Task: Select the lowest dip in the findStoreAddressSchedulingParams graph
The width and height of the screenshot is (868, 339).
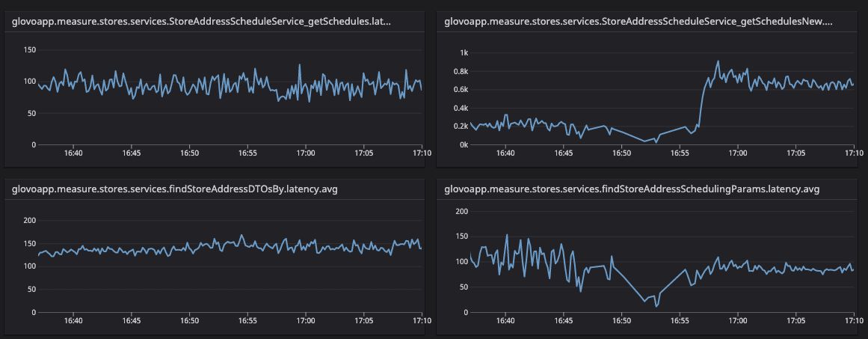Action: (656, 306)
